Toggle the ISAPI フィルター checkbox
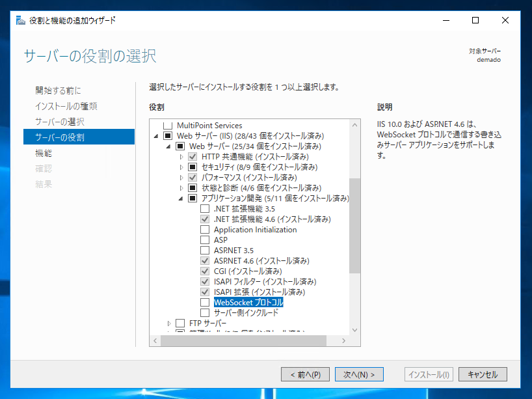Image resolution: width=532 pixels, height=399 pixels. [205, 281]
